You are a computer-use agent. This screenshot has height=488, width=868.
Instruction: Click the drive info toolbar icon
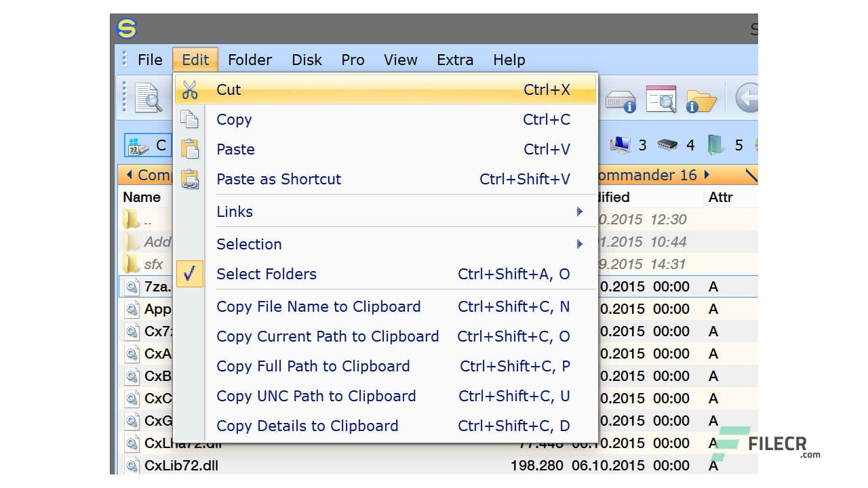click(x=620, y=100)
